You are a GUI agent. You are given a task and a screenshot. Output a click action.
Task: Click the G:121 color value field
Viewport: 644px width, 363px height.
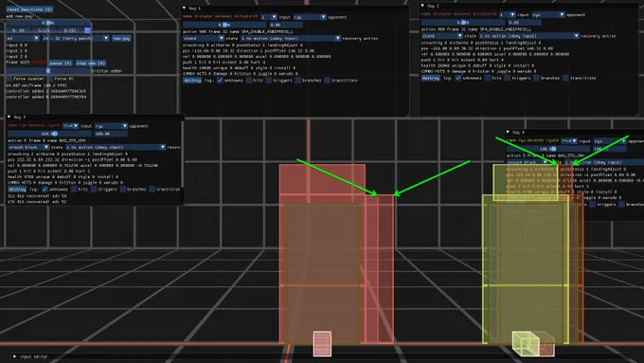(44, 30)
